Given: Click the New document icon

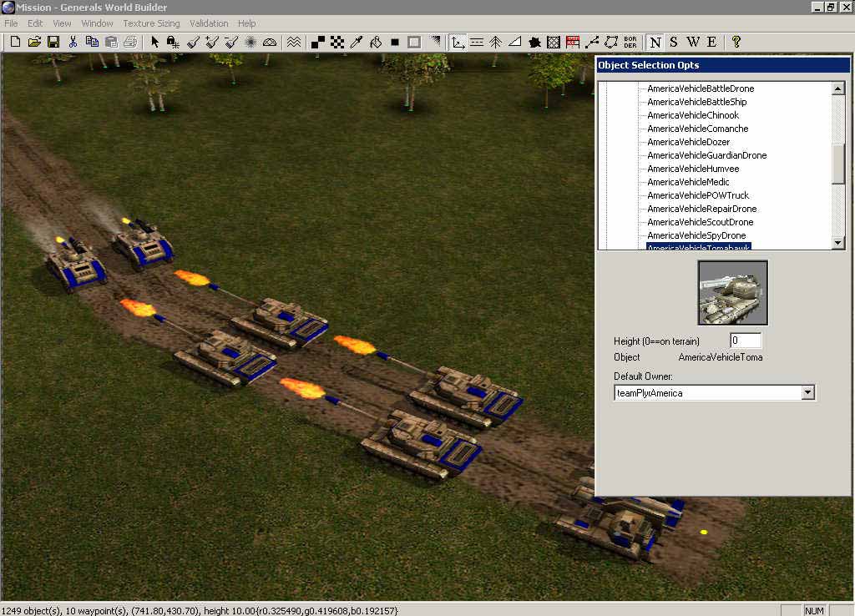Looking at the screenshot, I should 15,42.
